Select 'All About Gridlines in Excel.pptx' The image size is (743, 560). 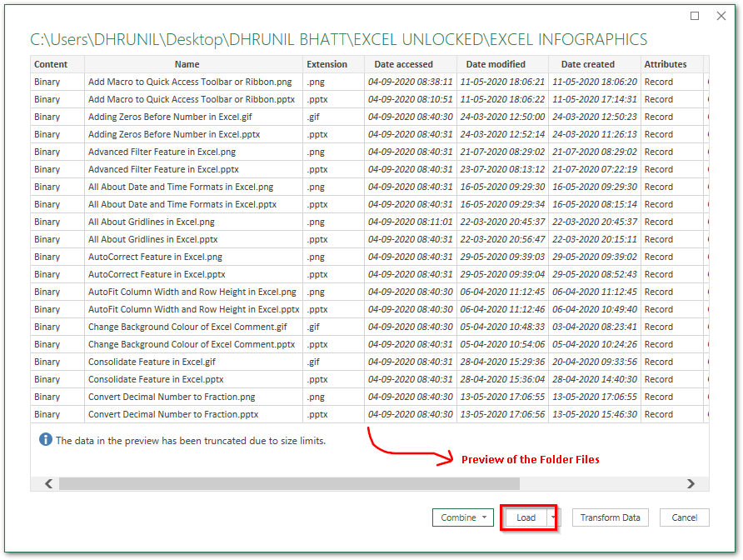(152, 239)
